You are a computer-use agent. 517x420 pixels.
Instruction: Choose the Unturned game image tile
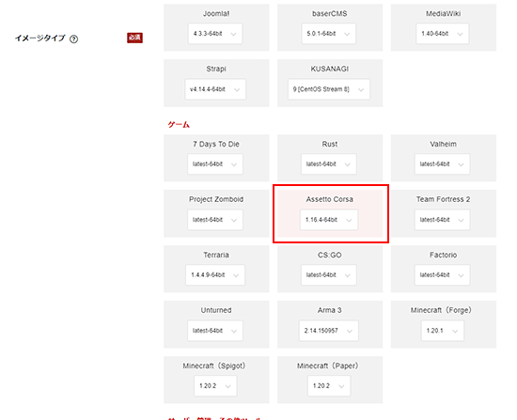pos(216,324)
